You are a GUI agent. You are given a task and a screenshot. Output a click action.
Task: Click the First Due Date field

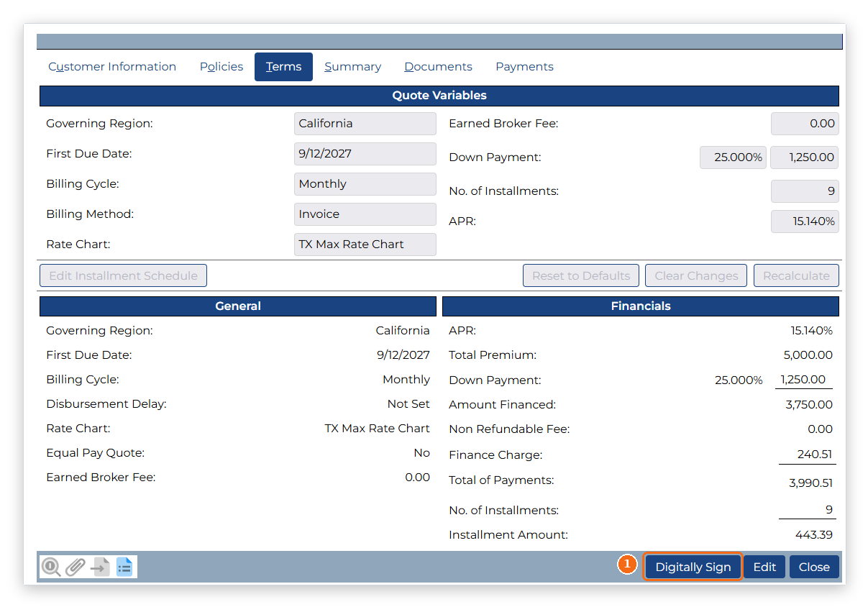pos(365,154)
